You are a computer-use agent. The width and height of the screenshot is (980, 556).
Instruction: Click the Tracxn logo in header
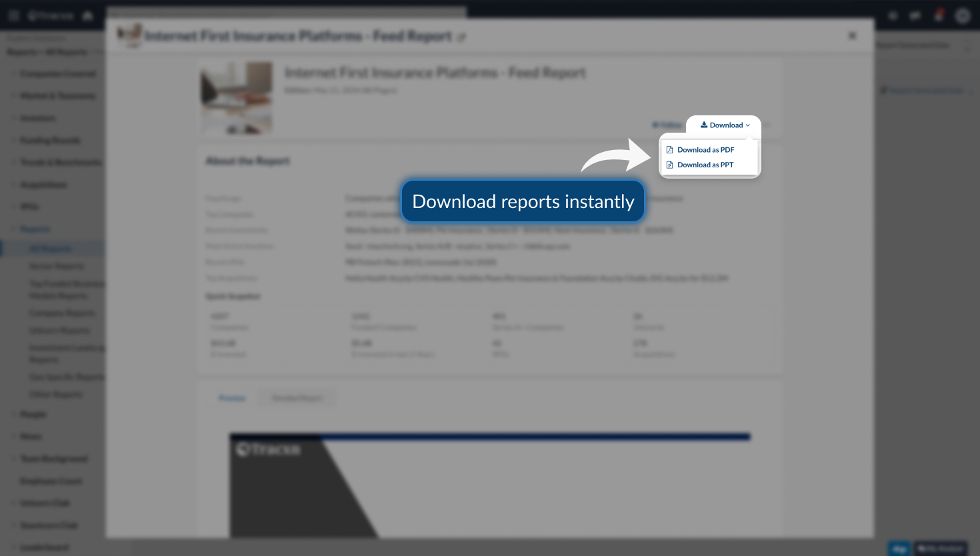(x=51, y=15)
